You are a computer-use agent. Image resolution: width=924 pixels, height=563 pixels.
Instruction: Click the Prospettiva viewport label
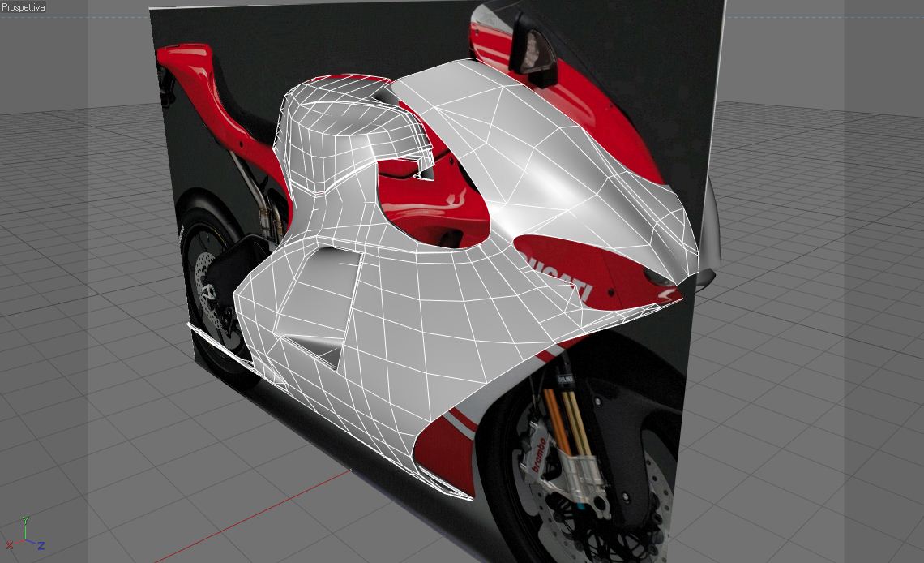[23, 7]
